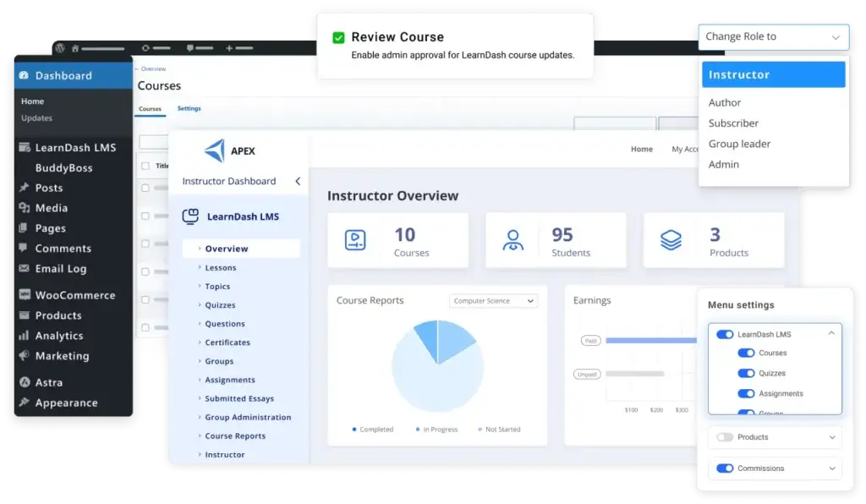Click Home link in the APEX top navigation

click(x=642, y=149)
